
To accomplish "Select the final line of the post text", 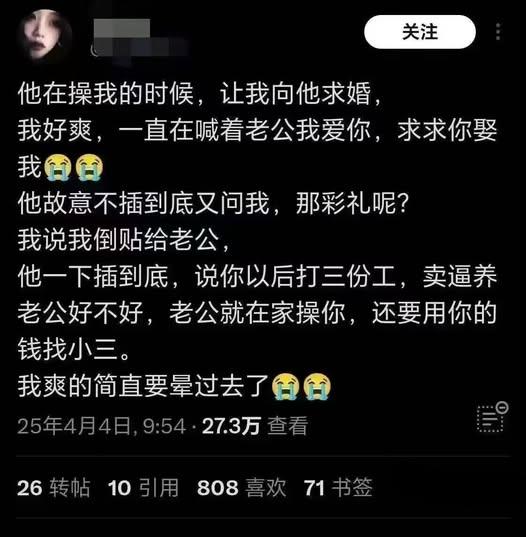I will (175, 386).
